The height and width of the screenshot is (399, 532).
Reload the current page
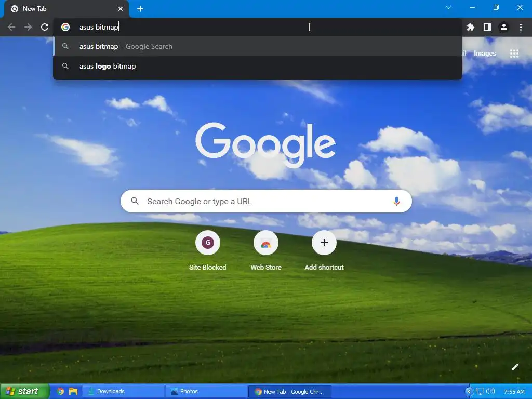(45, 27)
